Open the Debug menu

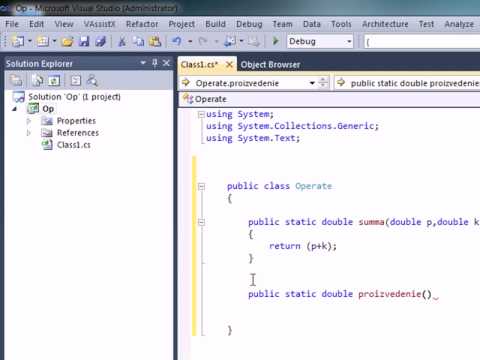coord(249,24)
